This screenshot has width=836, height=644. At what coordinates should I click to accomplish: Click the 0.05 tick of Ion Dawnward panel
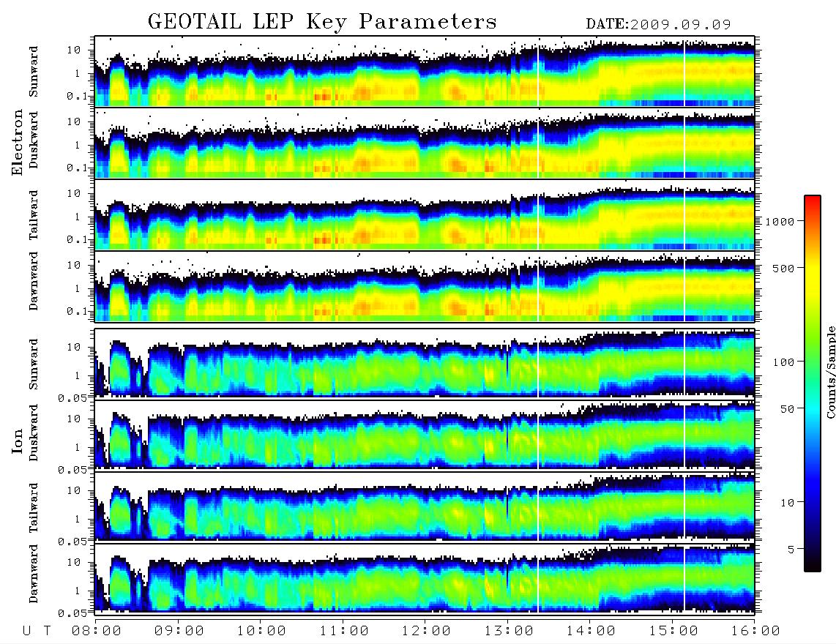(x=72, y=613)
